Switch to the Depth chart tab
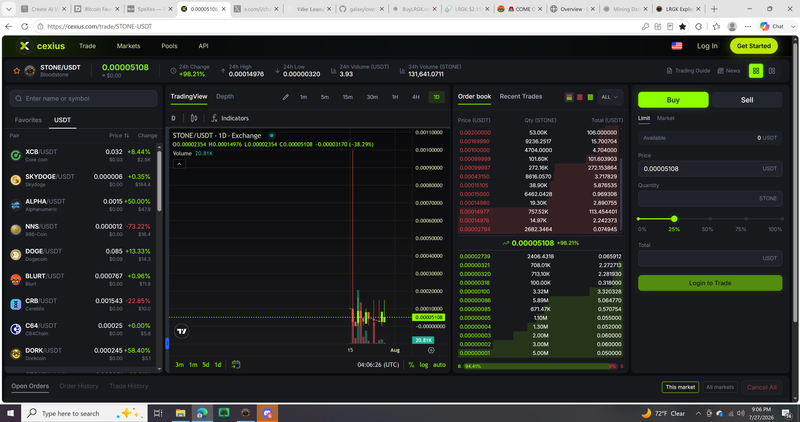Viewport: 800px width, 422px height. point(224,96)
